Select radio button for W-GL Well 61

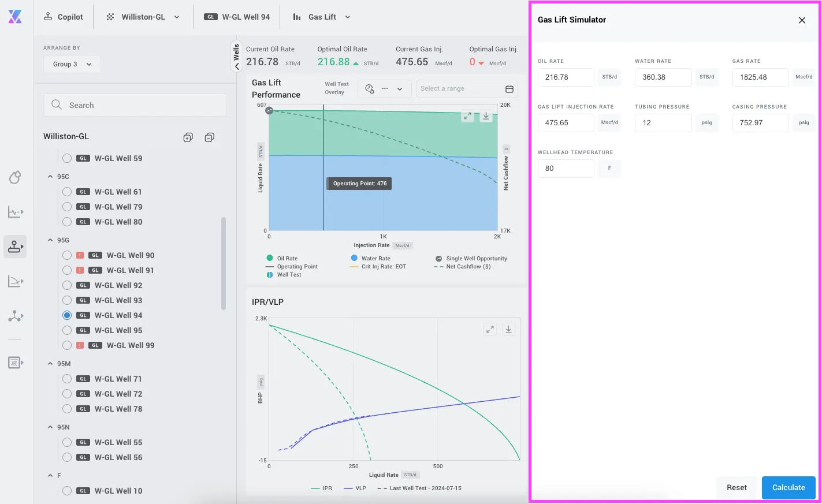pos(67,192)
